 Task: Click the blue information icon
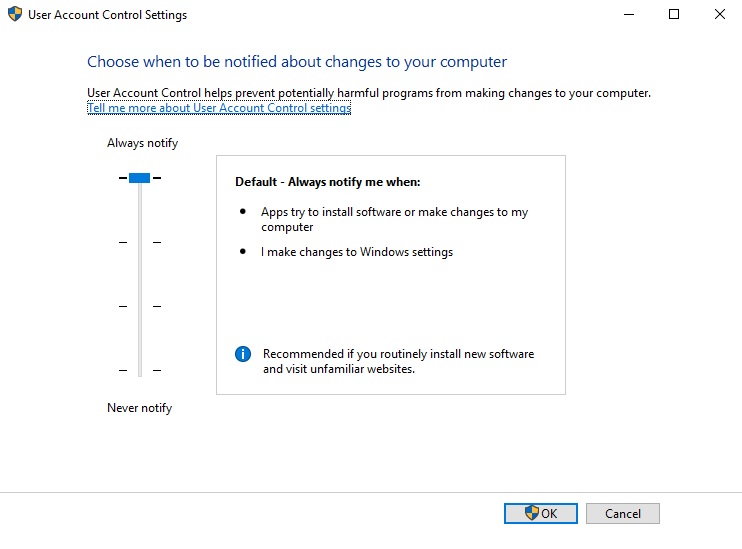point(242,354)
